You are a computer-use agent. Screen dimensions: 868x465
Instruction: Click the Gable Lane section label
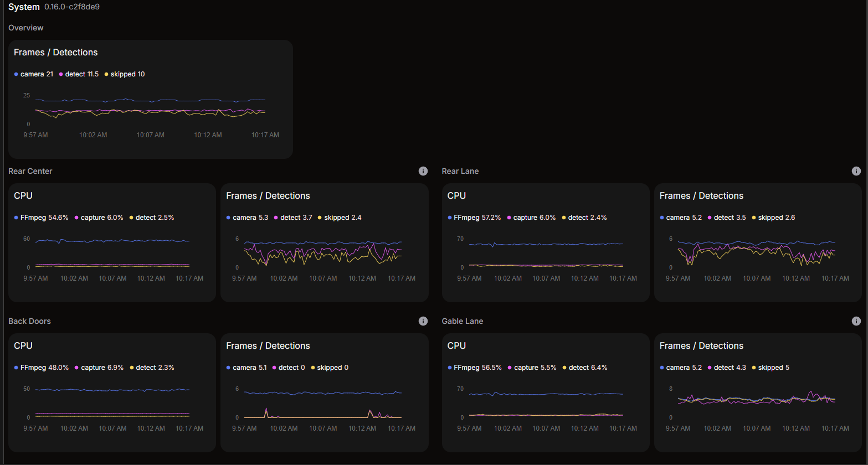(x=463, y=321)
